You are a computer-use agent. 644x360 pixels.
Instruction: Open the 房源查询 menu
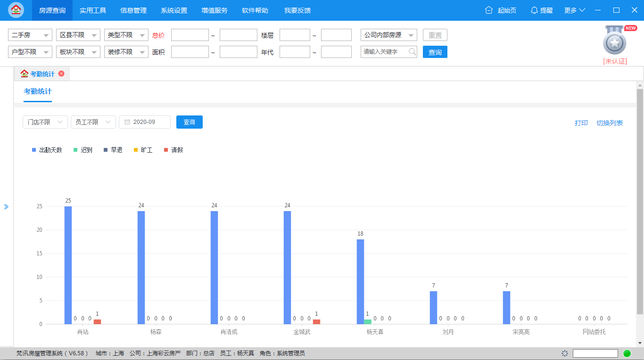click(52, 10)
